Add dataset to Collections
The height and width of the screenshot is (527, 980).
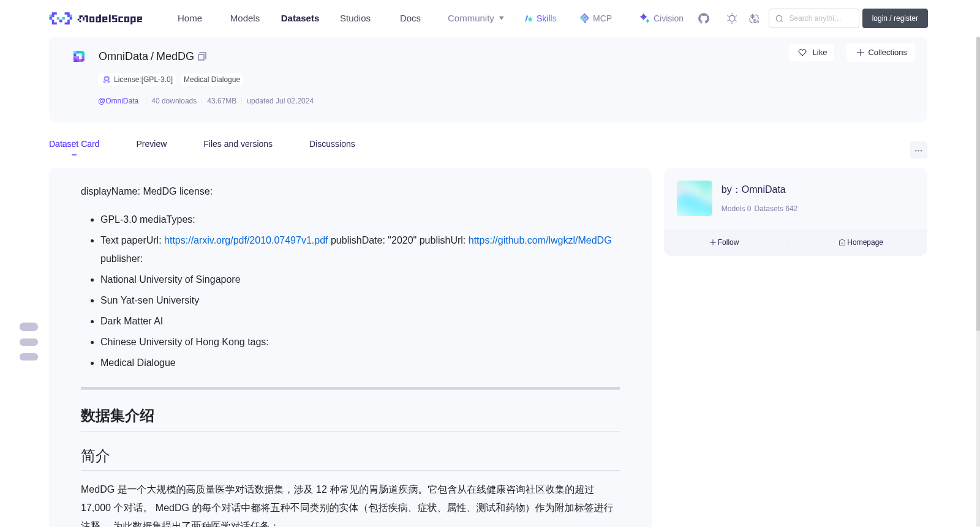(x=881, y=53)
